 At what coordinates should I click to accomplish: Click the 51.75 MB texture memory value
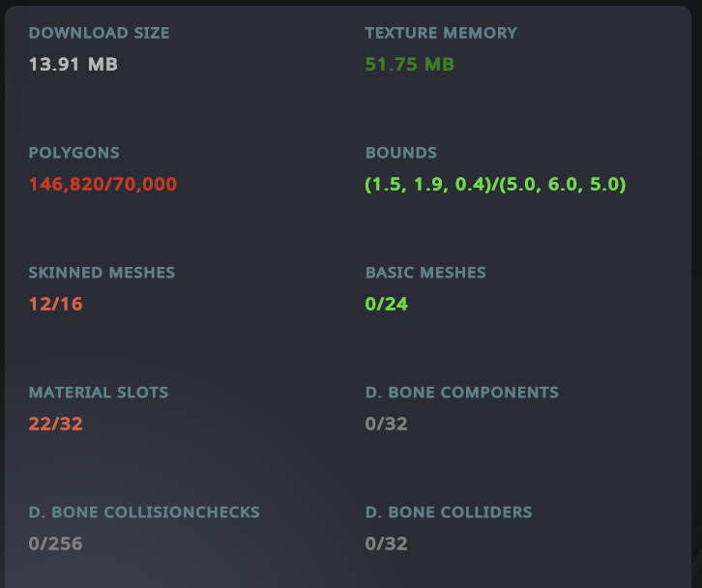[x=409, y=65]
